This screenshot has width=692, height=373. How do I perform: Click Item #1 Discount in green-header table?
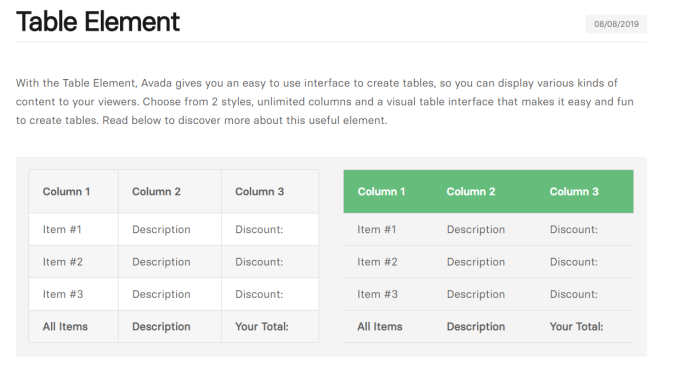point(574,230)
